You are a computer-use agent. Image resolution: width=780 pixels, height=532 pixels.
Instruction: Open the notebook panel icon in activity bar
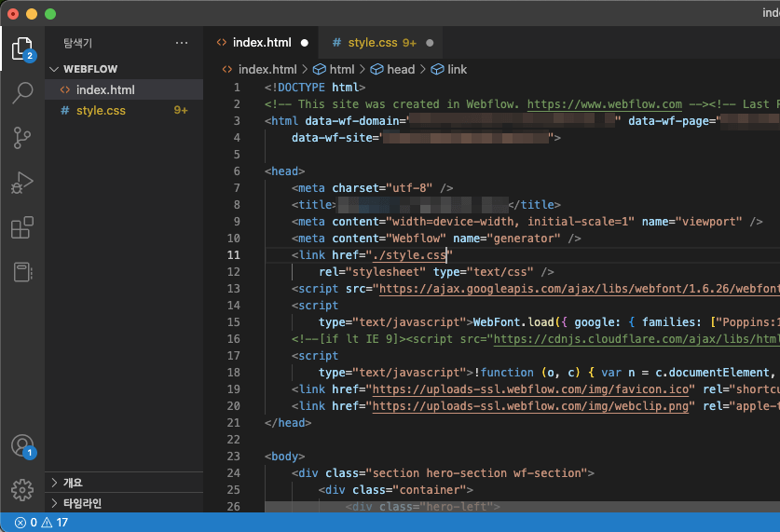coord(22,272)
